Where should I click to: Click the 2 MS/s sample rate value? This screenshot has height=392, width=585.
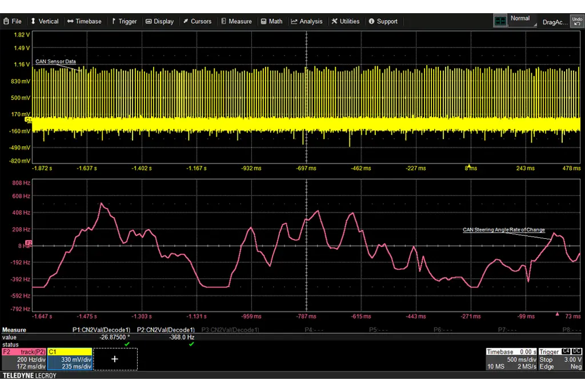coord(526,367)
